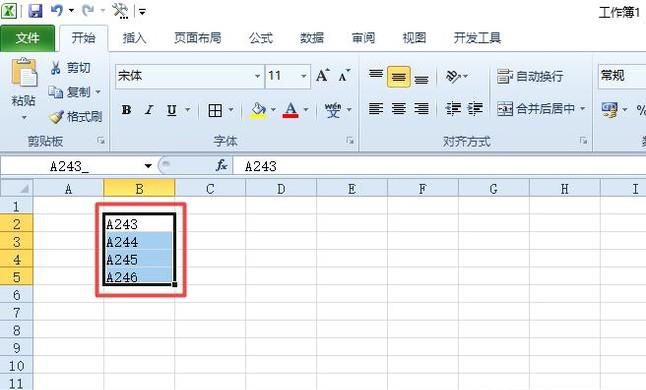Switch to the 插入 tab
This screenshot has height=390, width=646.
click(134, 38)
